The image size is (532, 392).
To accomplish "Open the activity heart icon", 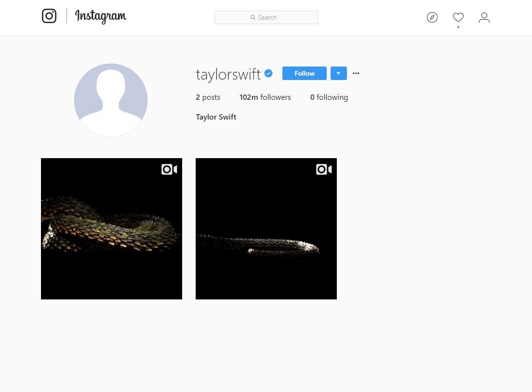I will (x=458, y=17).
